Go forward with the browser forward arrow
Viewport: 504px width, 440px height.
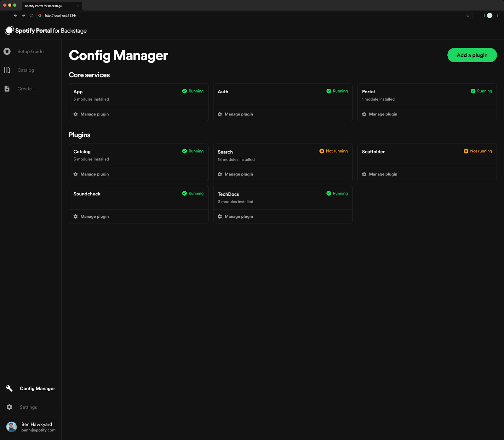tap(24, 15)
